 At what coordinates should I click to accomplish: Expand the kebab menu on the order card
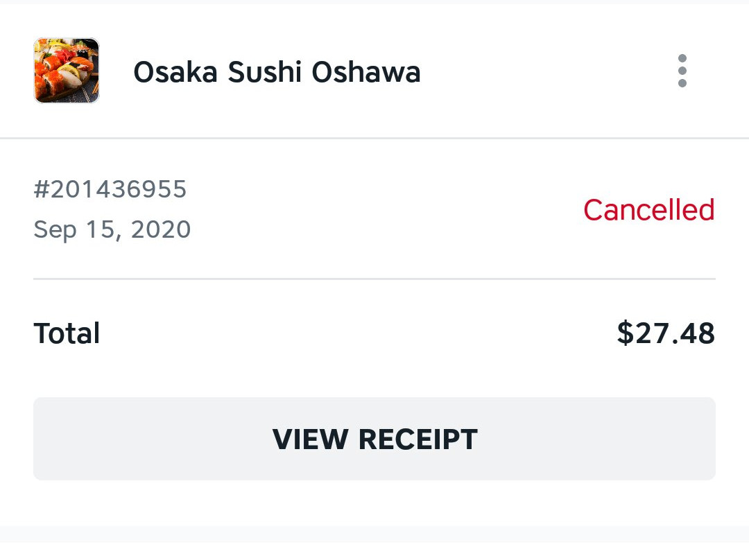click(682, 71)
